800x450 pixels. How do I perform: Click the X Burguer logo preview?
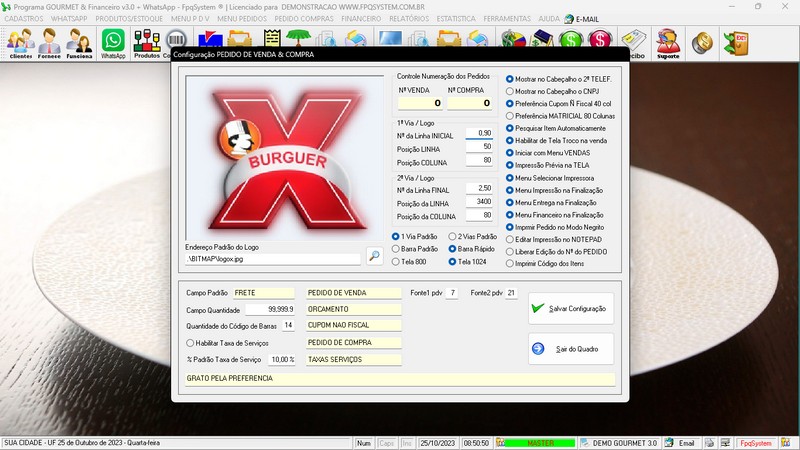tap(285, 158)
